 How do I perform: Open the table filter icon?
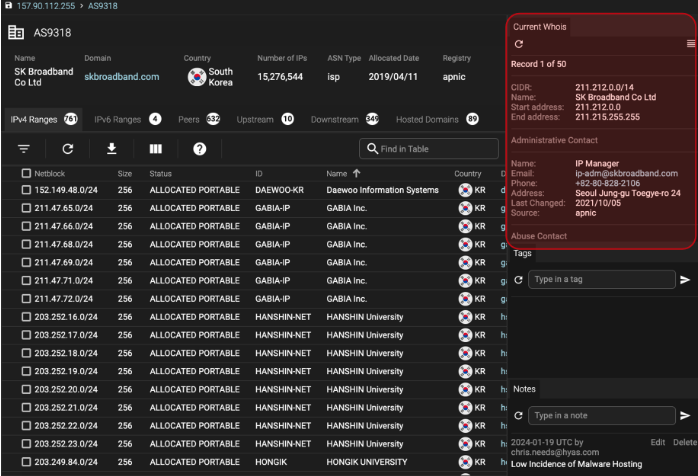[x=25, y=149]
